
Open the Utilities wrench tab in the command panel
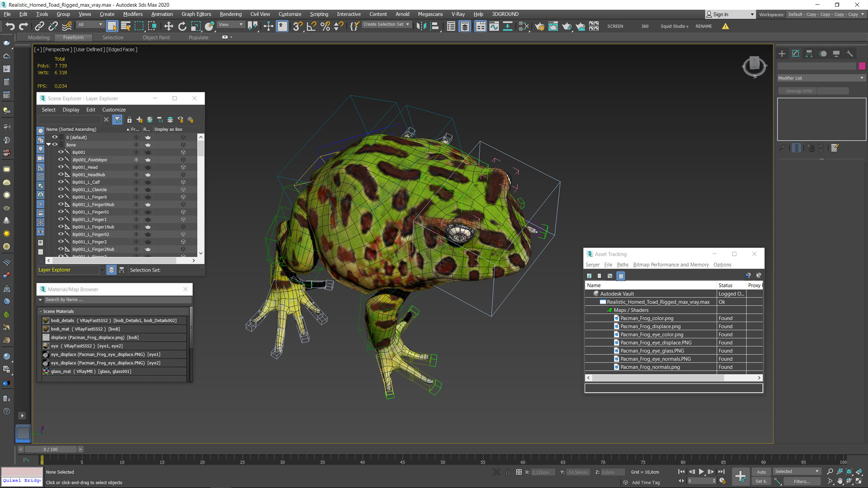tap(849, 54)
